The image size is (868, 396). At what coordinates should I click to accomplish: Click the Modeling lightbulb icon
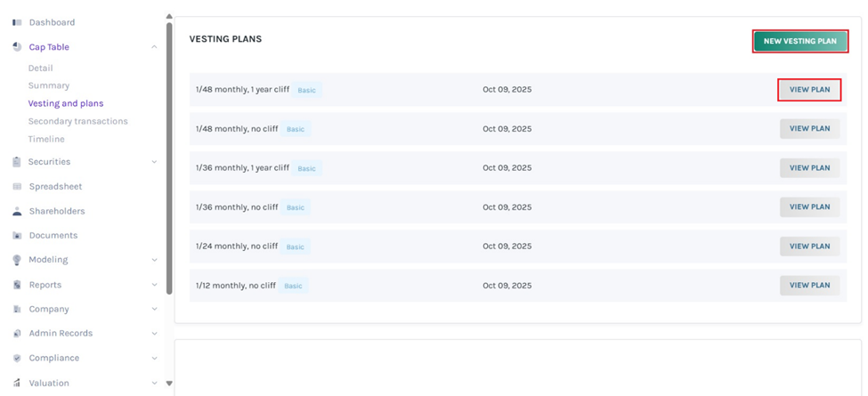(x=17, y=260)
